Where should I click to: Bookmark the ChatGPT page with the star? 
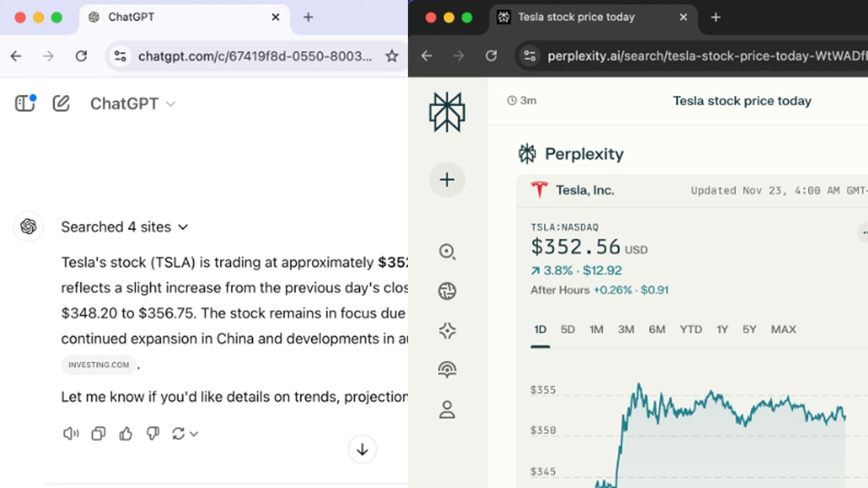click(x=392, y=56)
